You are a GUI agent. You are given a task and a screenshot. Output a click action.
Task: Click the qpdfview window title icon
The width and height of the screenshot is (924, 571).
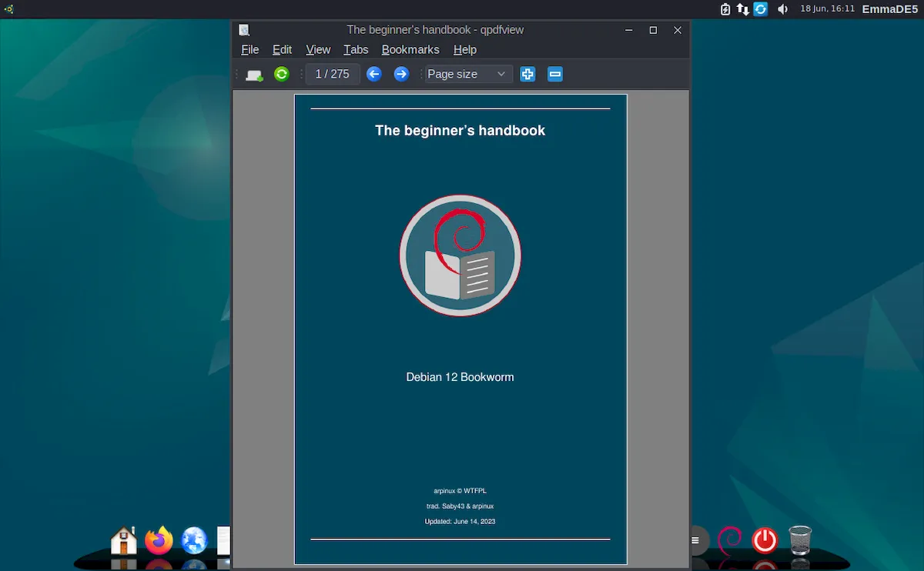tap(244, 30)
